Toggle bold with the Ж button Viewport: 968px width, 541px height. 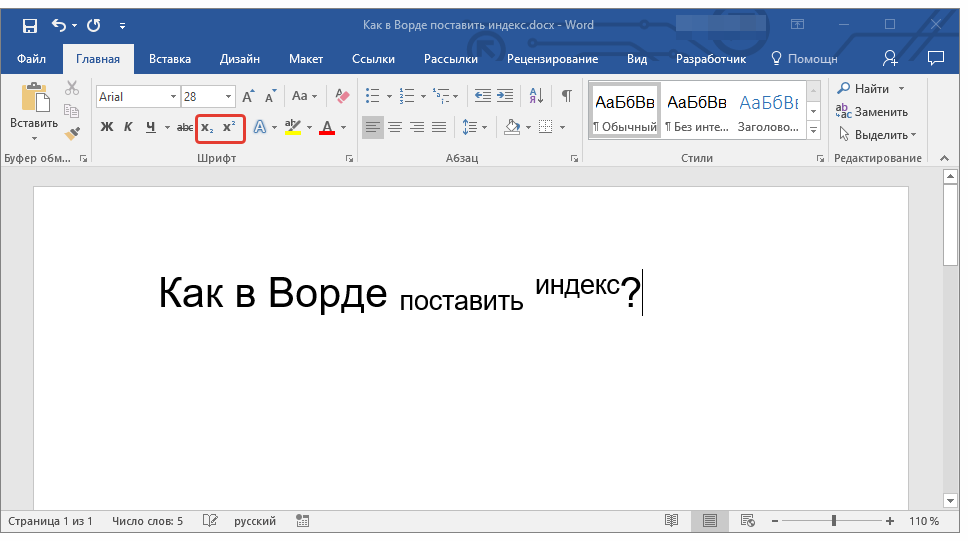(x=107, y=127)
